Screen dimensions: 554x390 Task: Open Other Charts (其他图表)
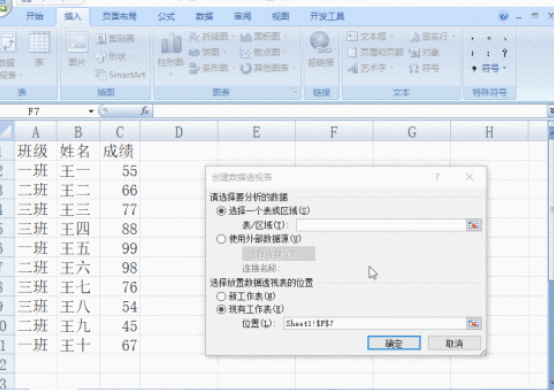(x=268, y=68)
